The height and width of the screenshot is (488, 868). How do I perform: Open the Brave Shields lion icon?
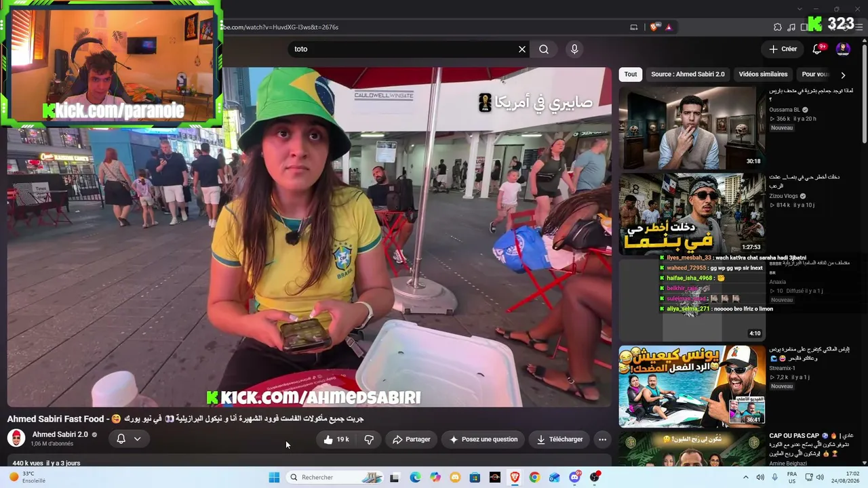[654, 27]
